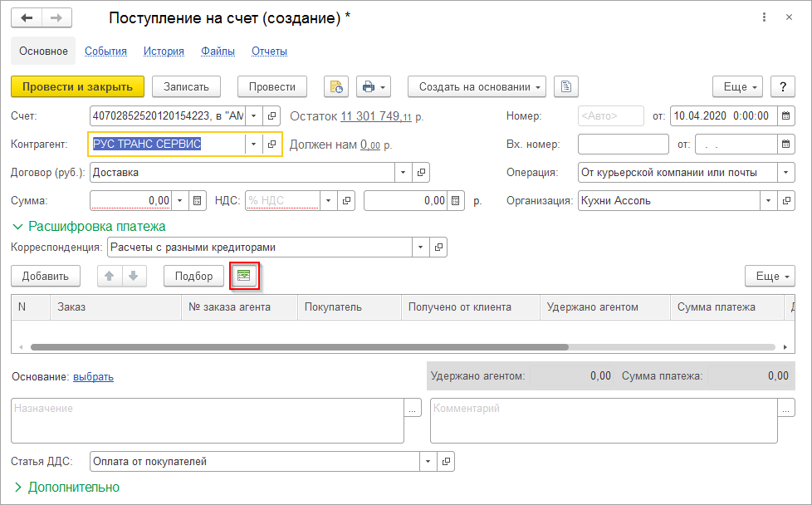Viewport: 812px width, 505px height.
Task: Open the Файлы tab
Action: point(218,51)
